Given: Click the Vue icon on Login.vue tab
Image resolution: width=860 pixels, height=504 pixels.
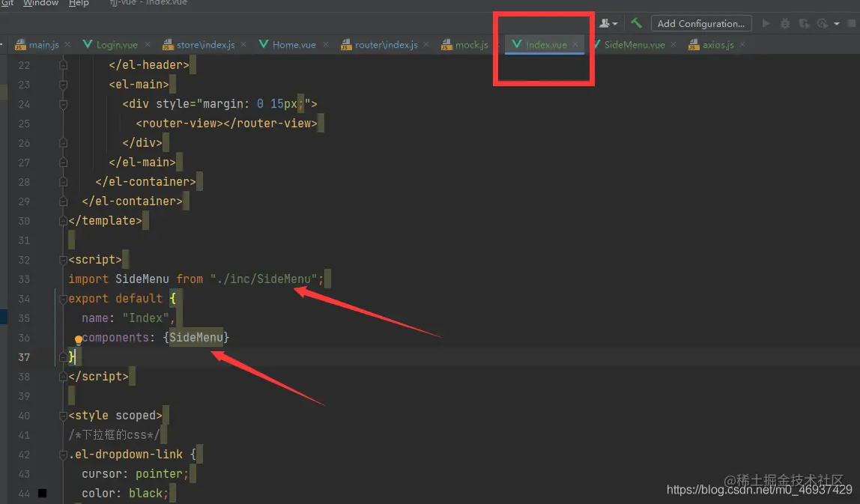Looking at the screenshot, I should (87, 44).
